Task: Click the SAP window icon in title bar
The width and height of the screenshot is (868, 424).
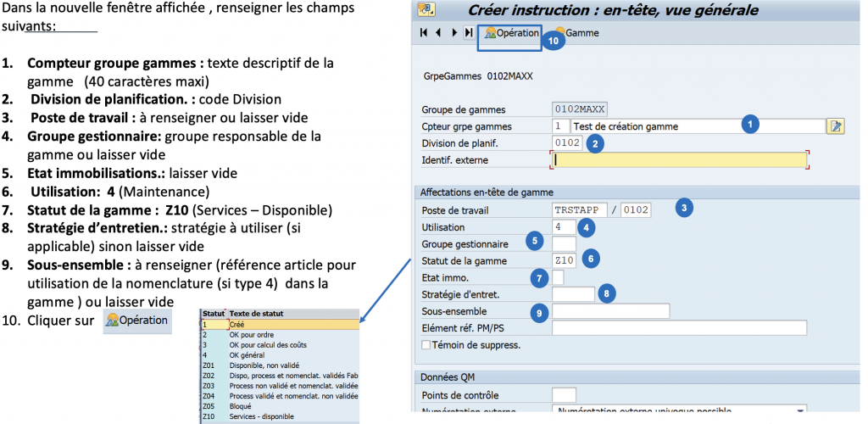Action: [x=426, y=10]
